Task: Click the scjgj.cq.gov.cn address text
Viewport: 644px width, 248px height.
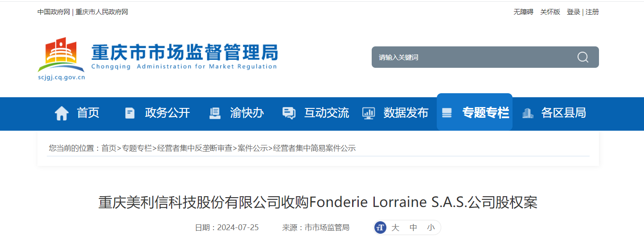Action: point(62,77)
